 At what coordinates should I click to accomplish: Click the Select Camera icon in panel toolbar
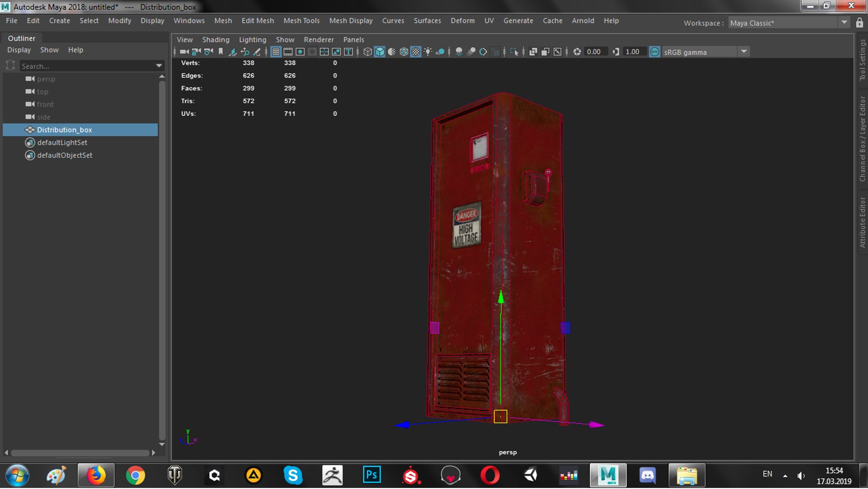tap(184, 52)
